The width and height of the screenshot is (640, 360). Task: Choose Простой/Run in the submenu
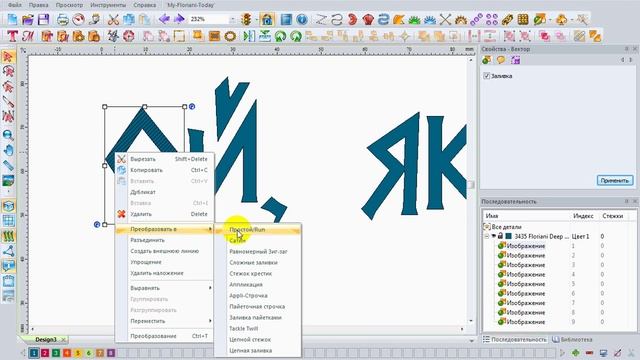258,230
